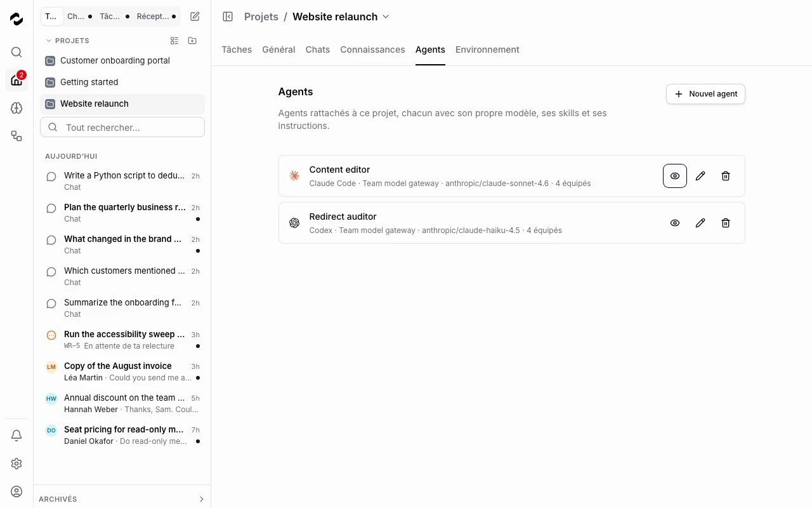
Task: Go to Projets in the breadcrumb
Action: click(x=261, y=17)
